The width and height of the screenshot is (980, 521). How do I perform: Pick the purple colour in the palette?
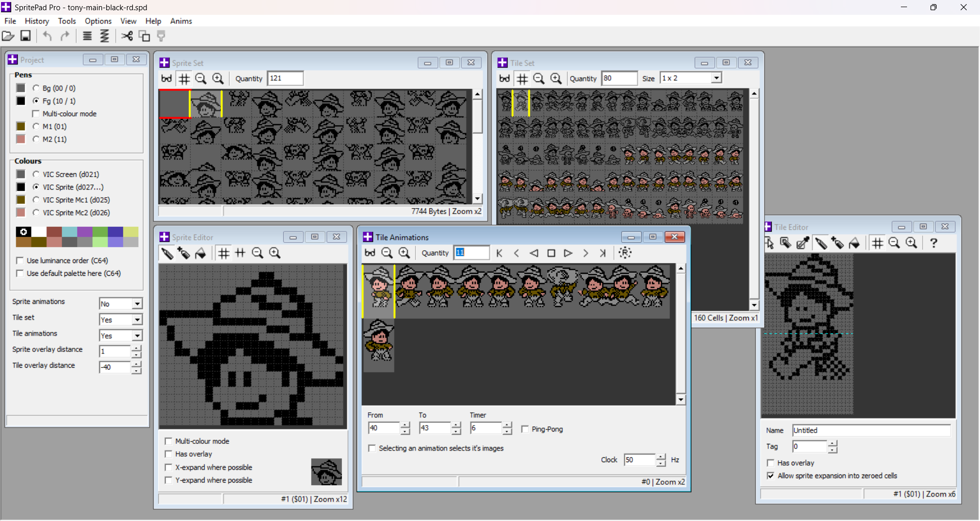85,232
